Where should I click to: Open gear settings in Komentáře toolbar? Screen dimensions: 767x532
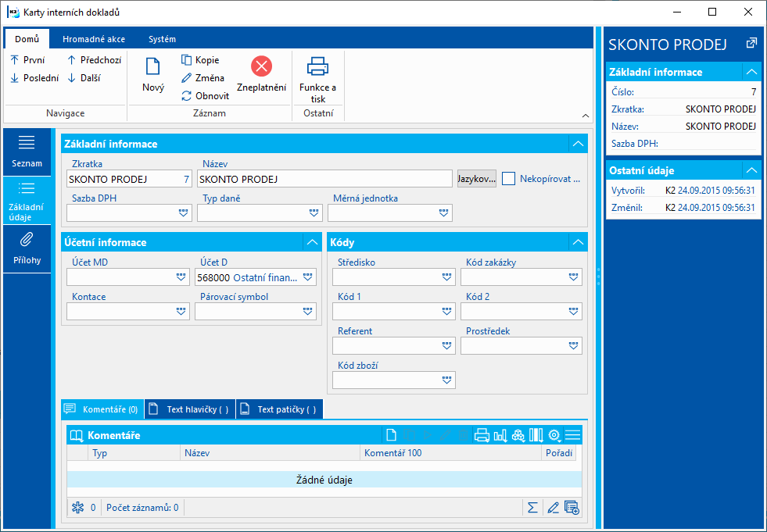pos(554,435)
